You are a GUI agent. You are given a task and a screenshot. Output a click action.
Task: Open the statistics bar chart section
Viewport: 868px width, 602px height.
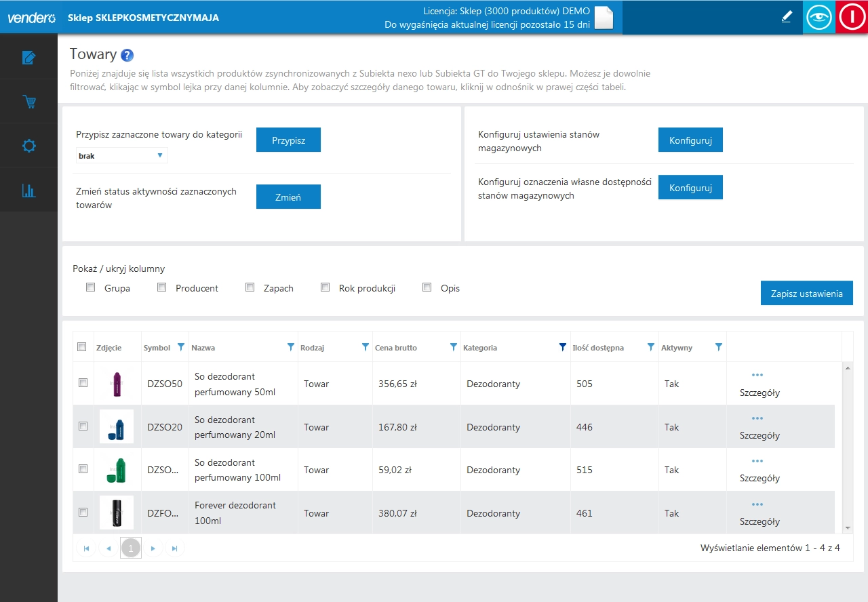click(x=28, y=190)
